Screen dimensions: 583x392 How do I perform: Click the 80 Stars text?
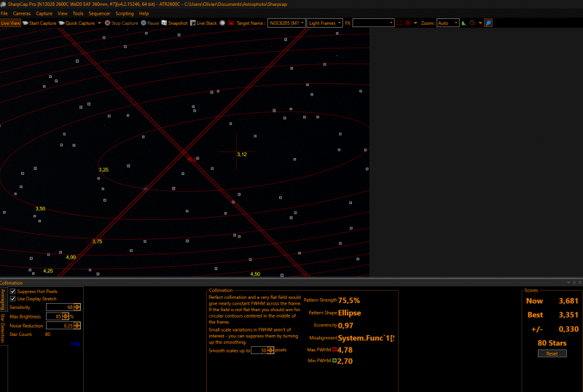[x=552, y=343]
